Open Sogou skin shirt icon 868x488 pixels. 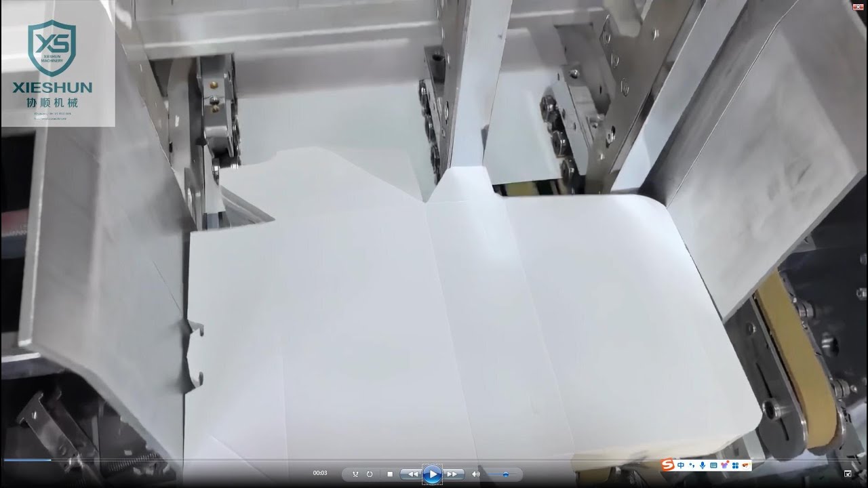coord(724,465)
